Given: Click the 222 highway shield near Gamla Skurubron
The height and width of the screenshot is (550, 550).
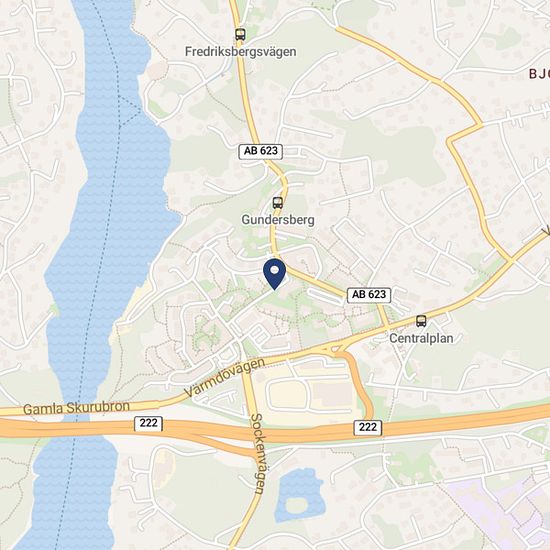Looking at the screenshot, I should point(148,423).
